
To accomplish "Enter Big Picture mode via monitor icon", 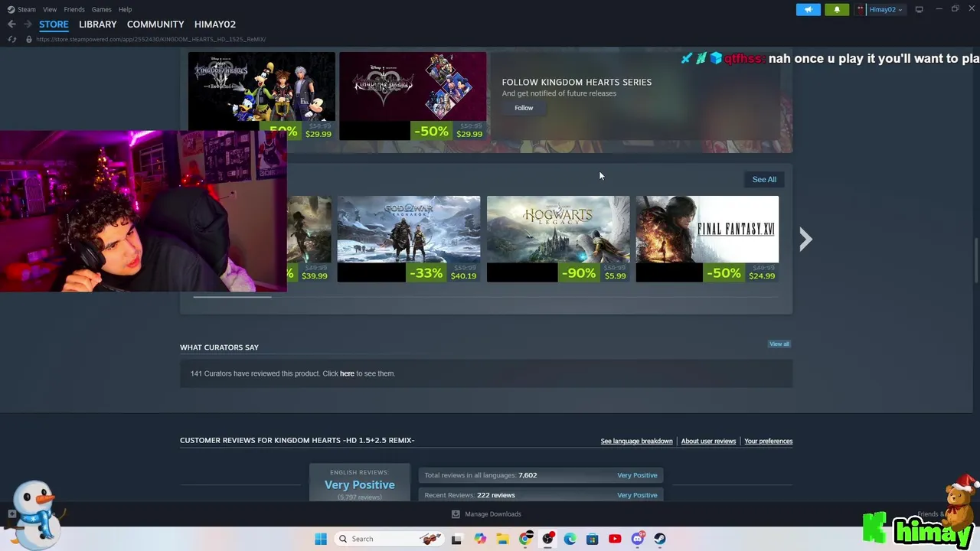I will pyautogui.click(x=919, y=9).
